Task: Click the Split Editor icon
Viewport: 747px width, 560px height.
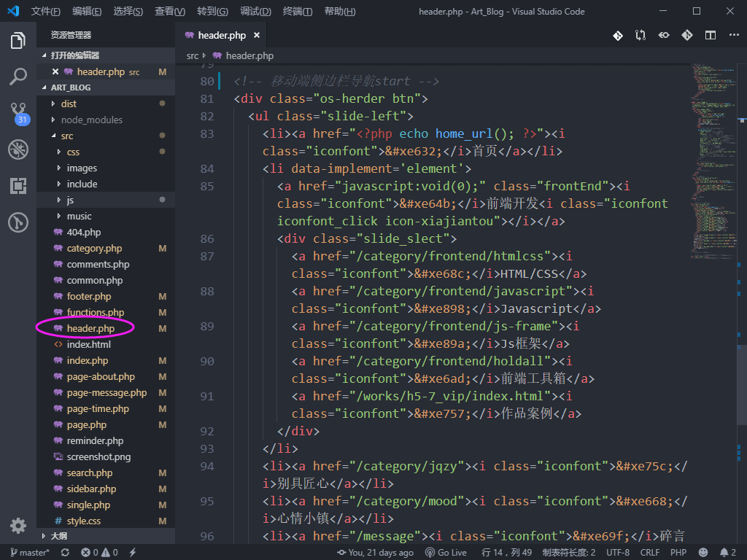Action: [710, 35]
